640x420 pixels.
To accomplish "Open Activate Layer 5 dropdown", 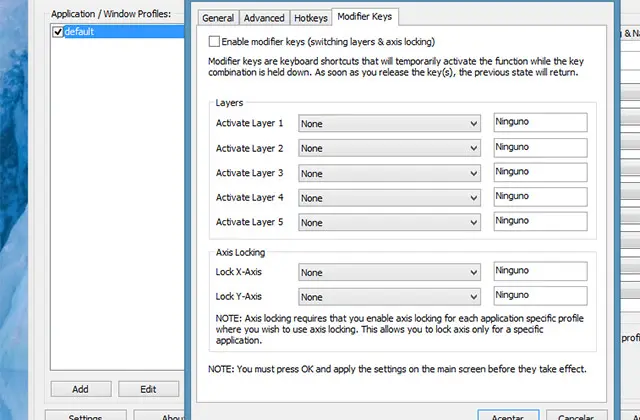I will pos(390,221).
